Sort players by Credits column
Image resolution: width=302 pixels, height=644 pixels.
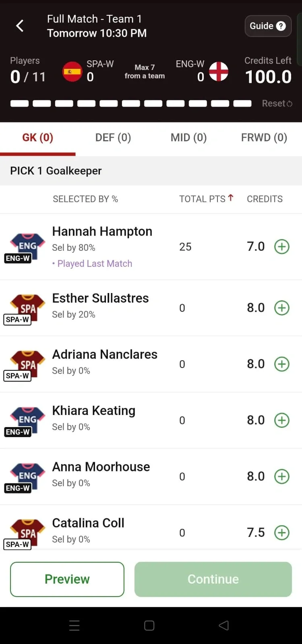point(265,199)
